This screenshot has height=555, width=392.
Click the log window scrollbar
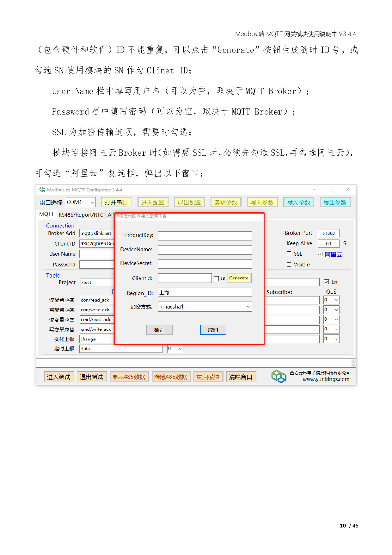[353, 363]
